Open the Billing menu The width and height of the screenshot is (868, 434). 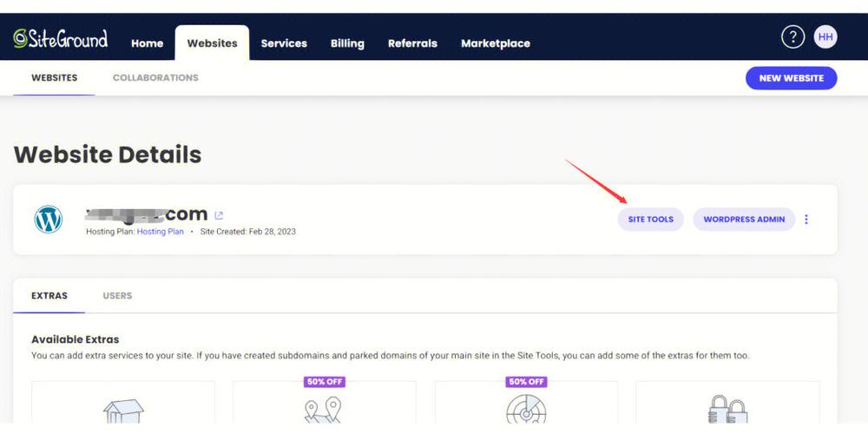click(x=348, y=43)
